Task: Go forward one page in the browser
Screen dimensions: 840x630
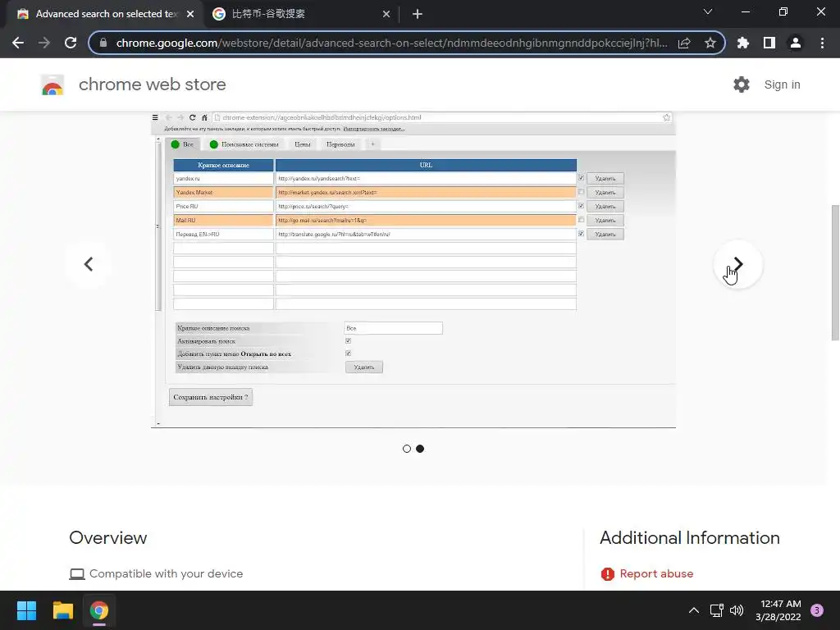Action: pyautogui.click(x=44, y=43)
